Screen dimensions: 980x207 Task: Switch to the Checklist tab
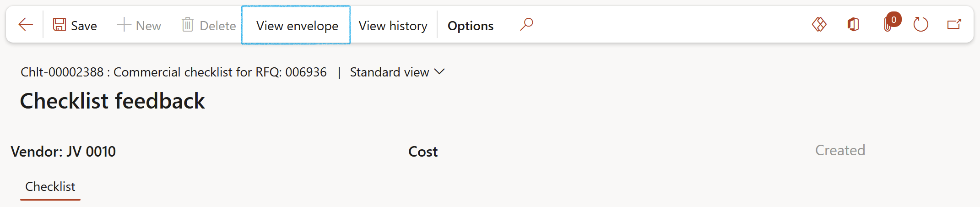[x=50, y=187]
